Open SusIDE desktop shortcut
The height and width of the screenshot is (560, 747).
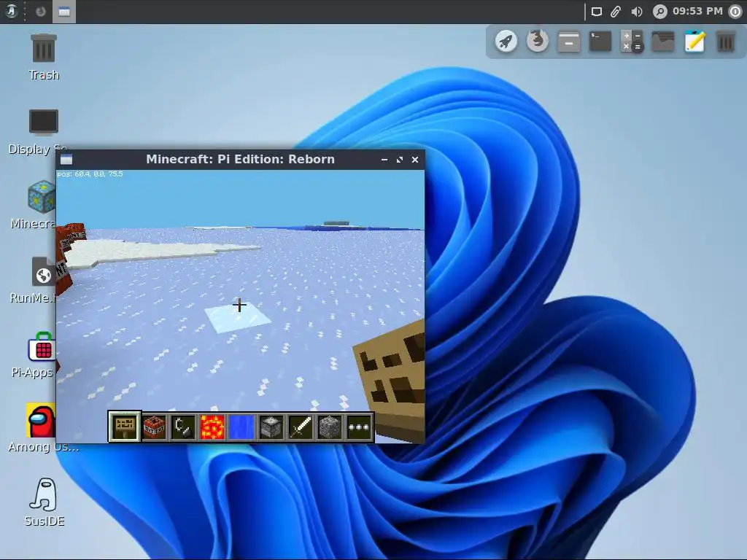pos(44,502)
